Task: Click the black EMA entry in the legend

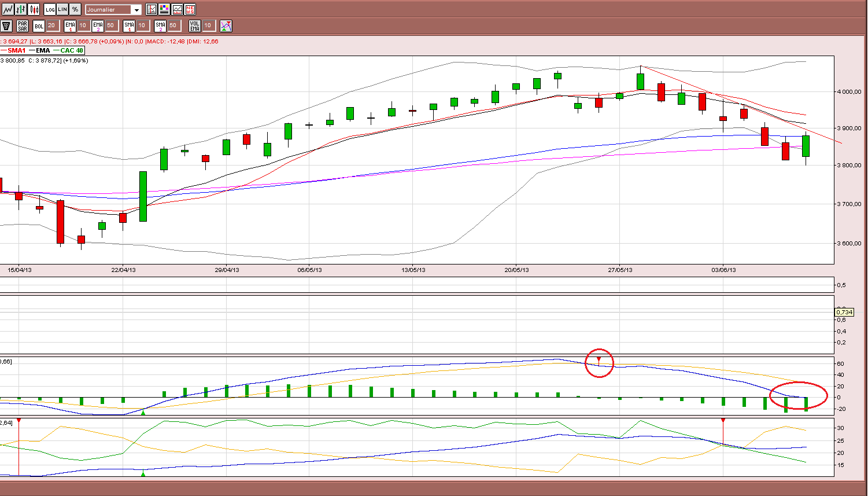Action: (x=39, y=51)
